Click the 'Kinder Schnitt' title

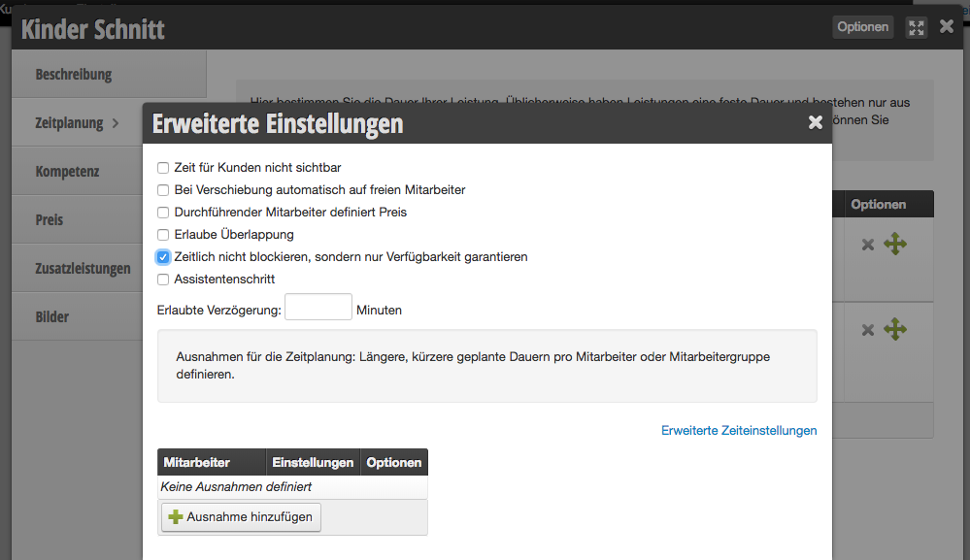93,29
